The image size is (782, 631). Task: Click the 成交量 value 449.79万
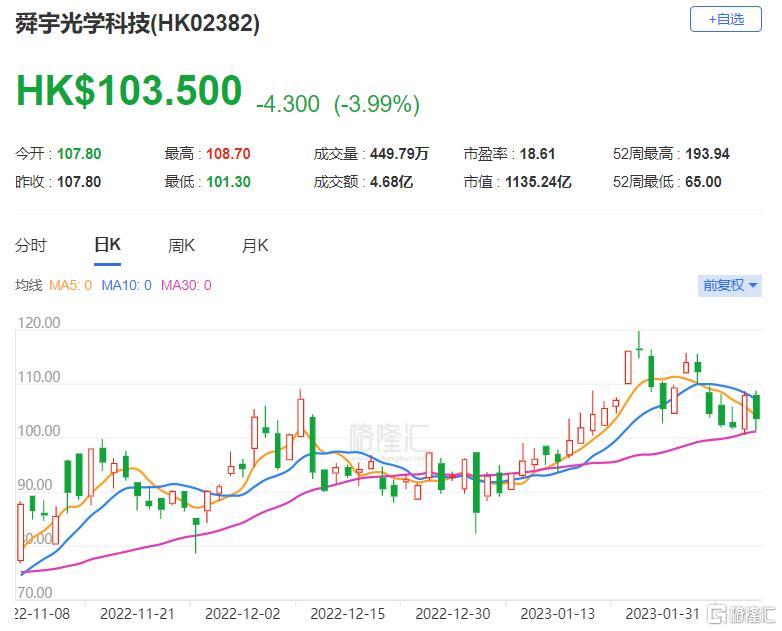pyautogui.click(x=398, y=154)
